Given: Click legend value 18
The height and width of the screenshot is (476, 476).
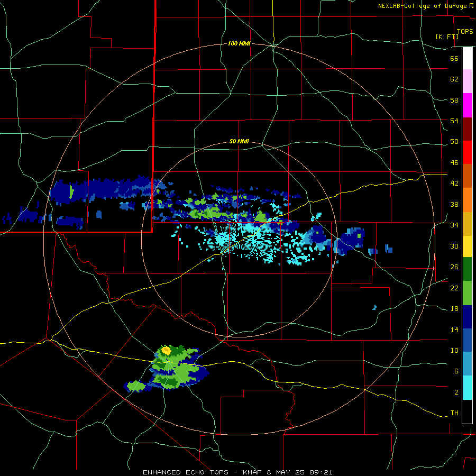Looking at the screenshot, I should [454, 309].
